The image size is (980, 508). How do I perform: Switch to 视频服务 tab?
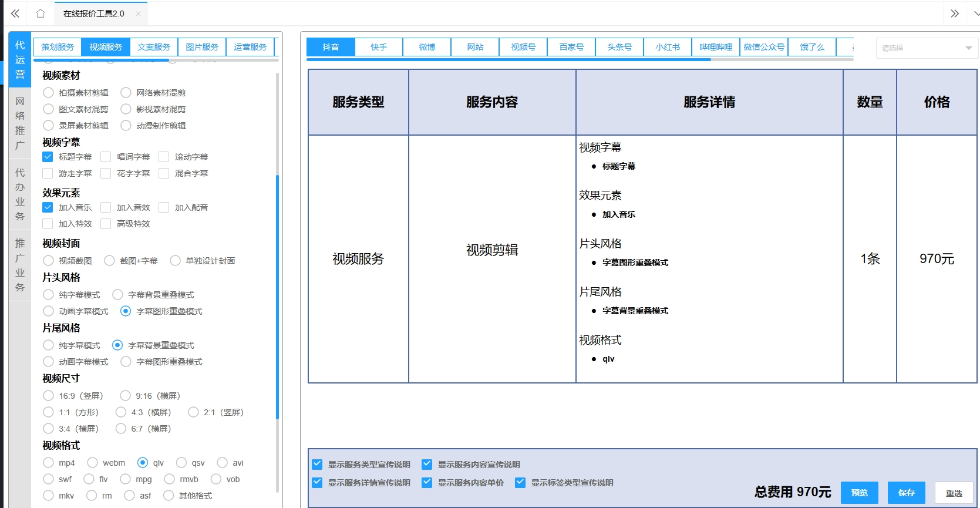point(106,47)
